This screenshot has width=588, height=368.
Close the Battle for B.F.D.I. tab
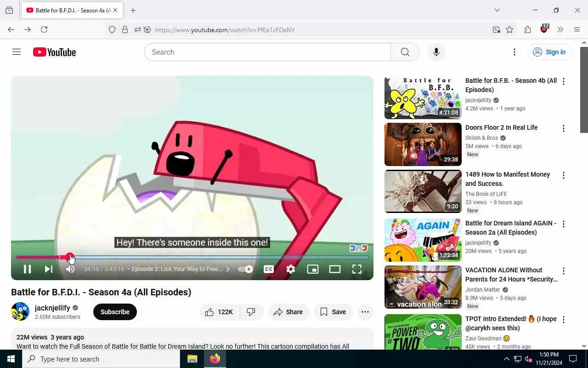[115, 10]
